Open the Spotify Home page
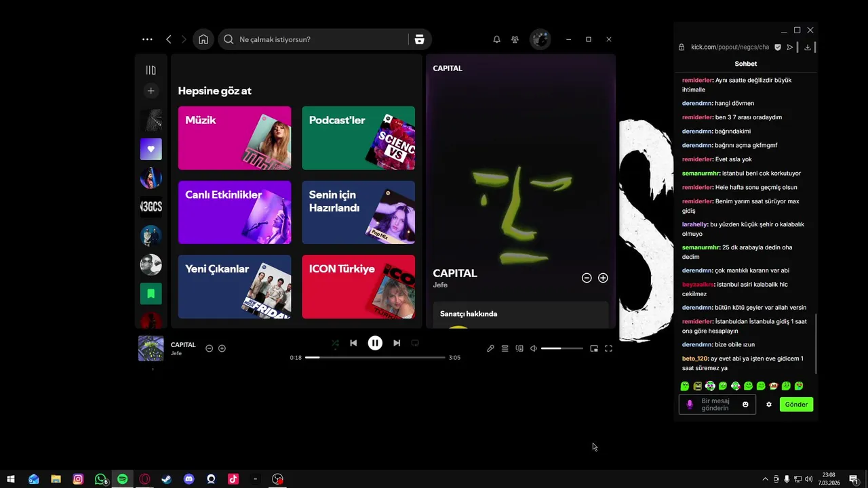This screenshot has height=488, width=868. (x=203, y=39)
